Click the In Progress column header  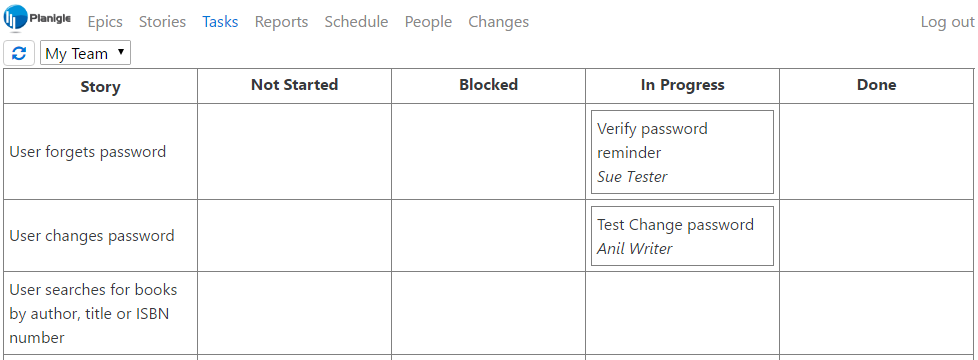tap(682, 85)
